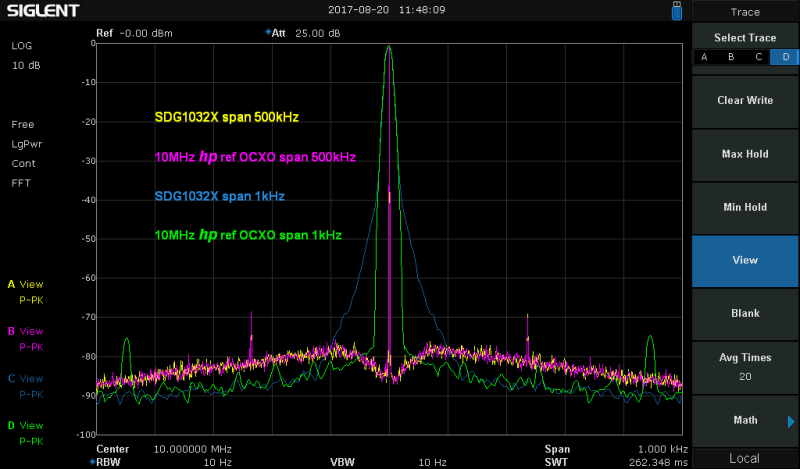Set the trace to View mode

tap(745, 260)
